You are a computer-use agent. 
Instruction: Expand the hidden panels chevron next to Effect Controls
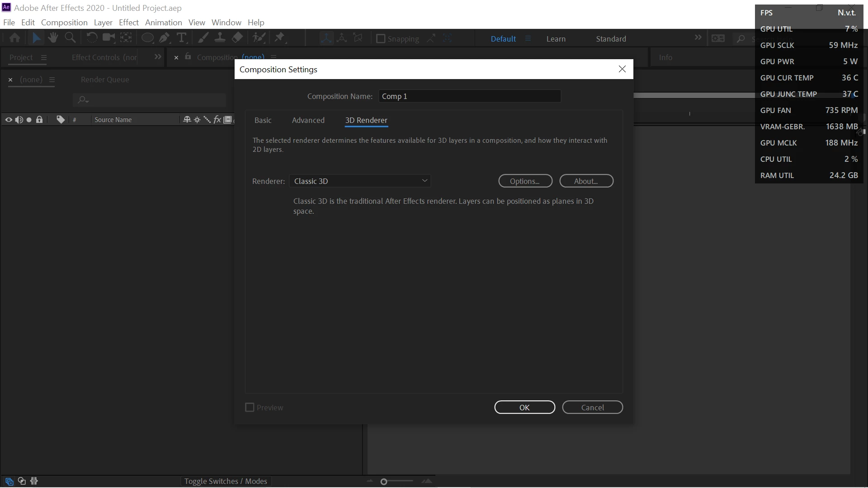(x=157, y=57)
